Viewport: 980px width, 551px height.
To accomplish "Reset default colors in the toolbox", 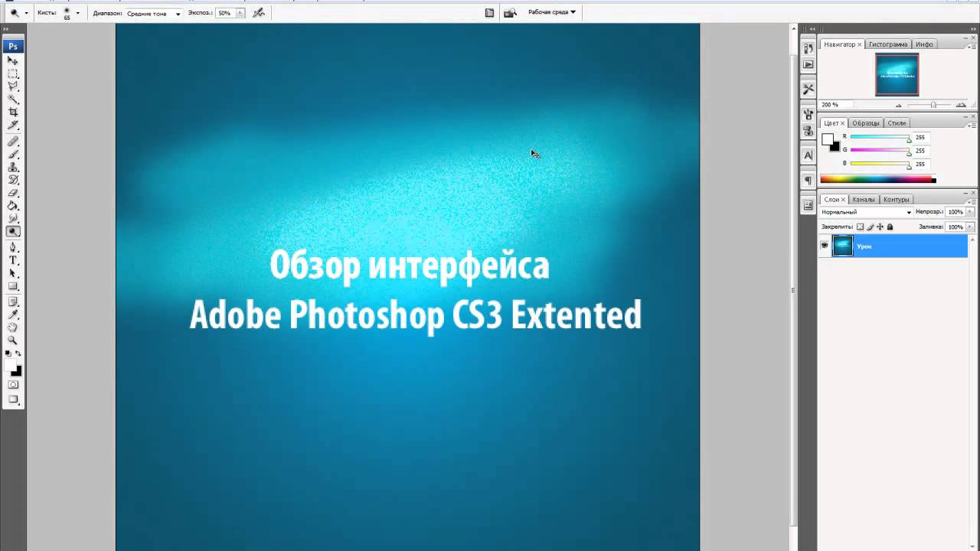I will click(8, 354).
